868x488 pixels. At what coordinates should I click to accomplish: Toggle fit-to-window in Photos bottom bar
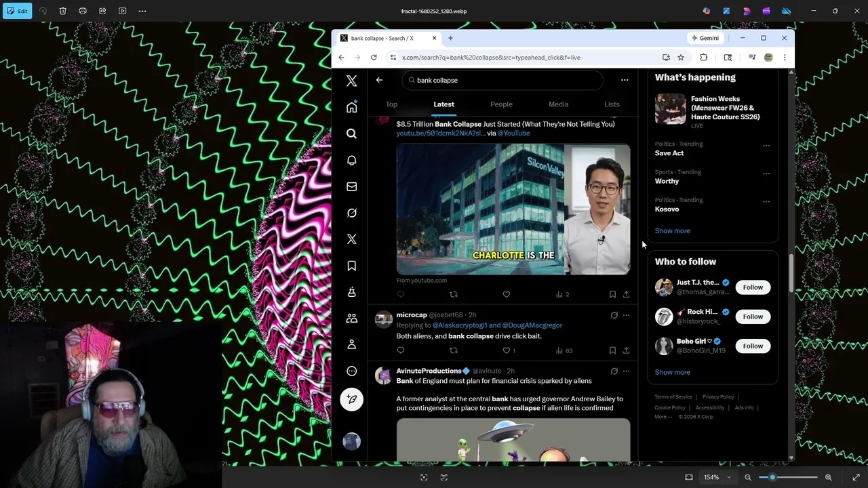[x=689, y=477]
